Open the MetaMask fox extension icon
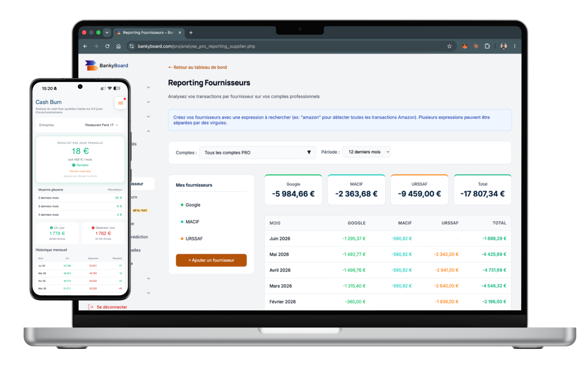 465,46
